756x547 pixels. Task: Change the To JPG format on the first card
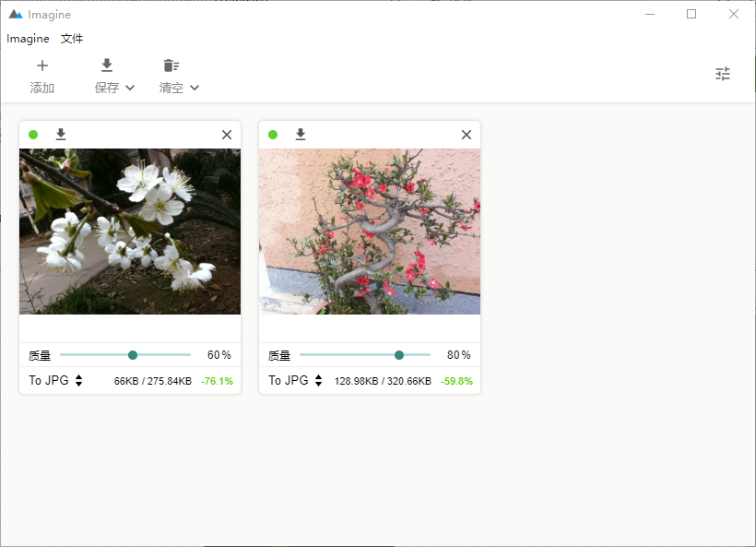pyautogui.click(x=55, y=380)
